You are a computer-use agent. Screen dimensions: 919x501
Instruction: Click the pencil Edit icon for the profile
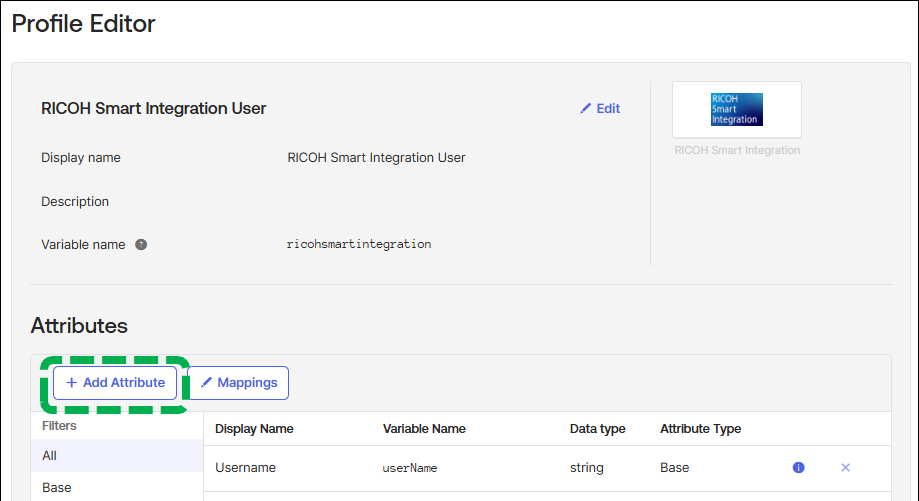(x=586, y=109)
